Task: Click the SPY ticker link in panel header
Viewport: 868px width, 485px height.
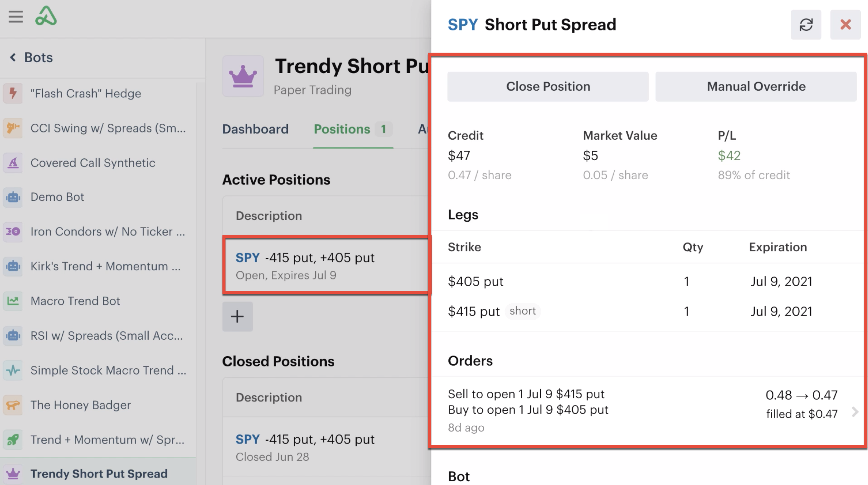Action: pos(462,25)
